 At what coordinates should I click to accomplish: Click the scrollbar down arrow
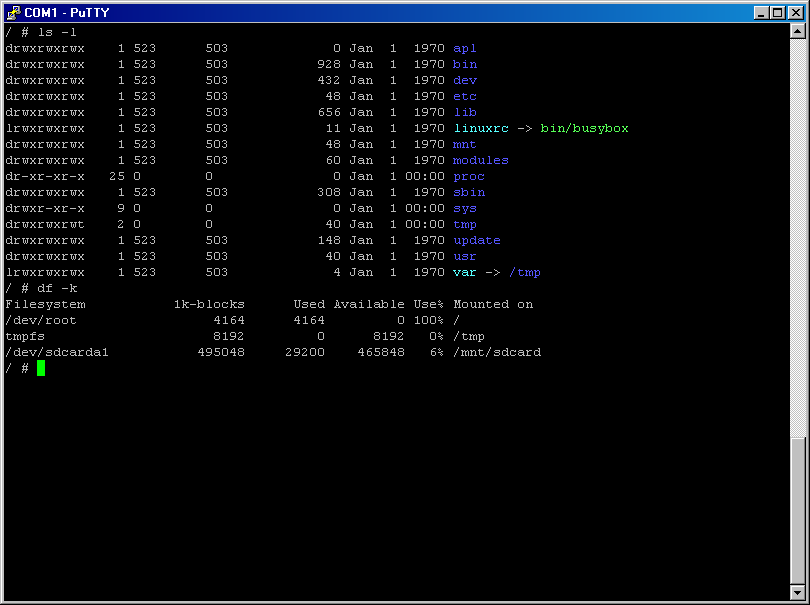pyautogui.click(x=798, y=592)
